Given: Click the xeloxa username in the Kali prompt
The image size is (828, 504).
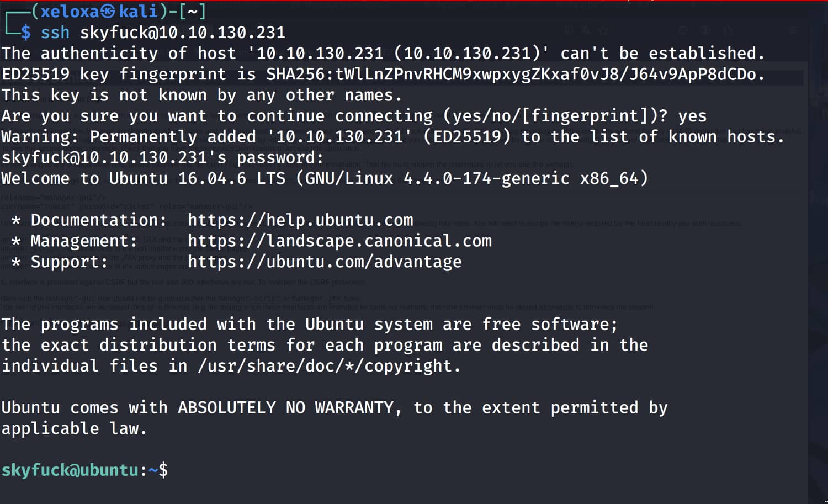Looking at the screenshot, I should [x=69, y=11].
